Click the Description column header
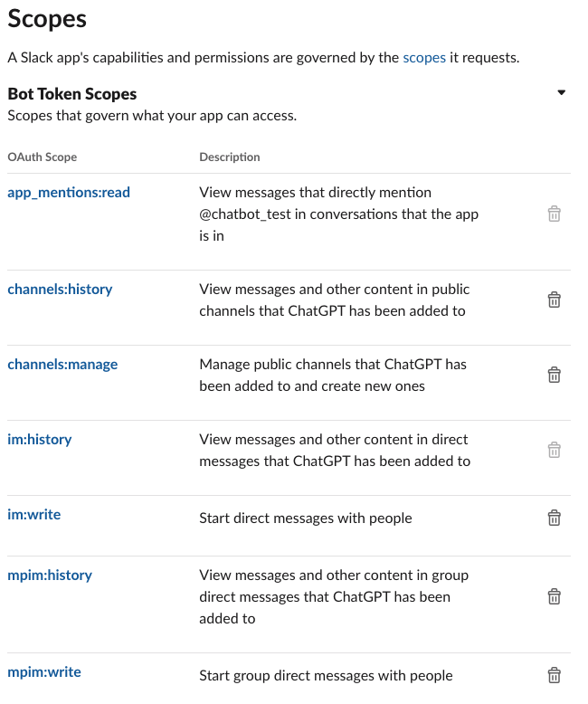This screenshot has height=704, width=588. click(x=230, y=157)
